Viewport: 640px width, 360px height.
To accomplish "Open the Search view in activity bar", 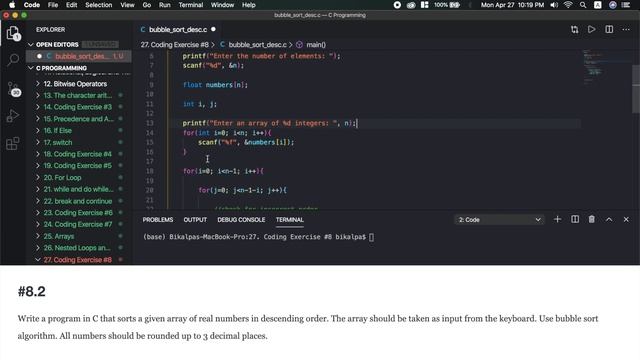I will (13, 60).
